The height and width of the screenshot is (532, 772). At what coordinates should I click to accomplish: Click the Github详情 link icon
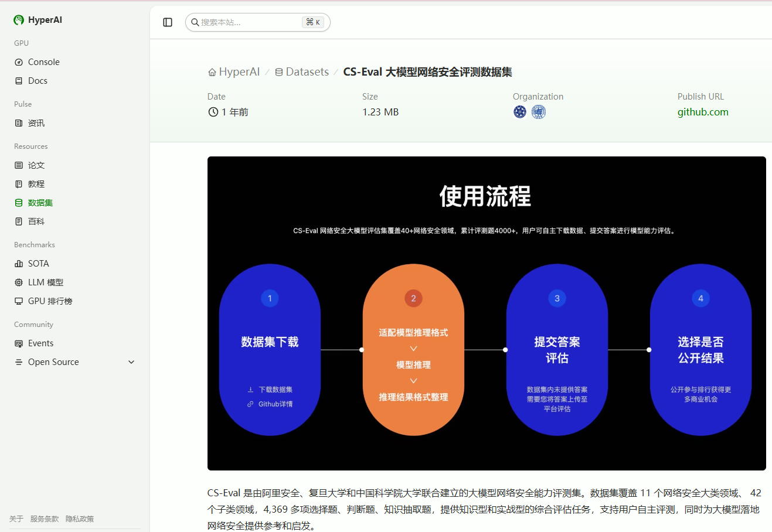click(x=250, y=404)
